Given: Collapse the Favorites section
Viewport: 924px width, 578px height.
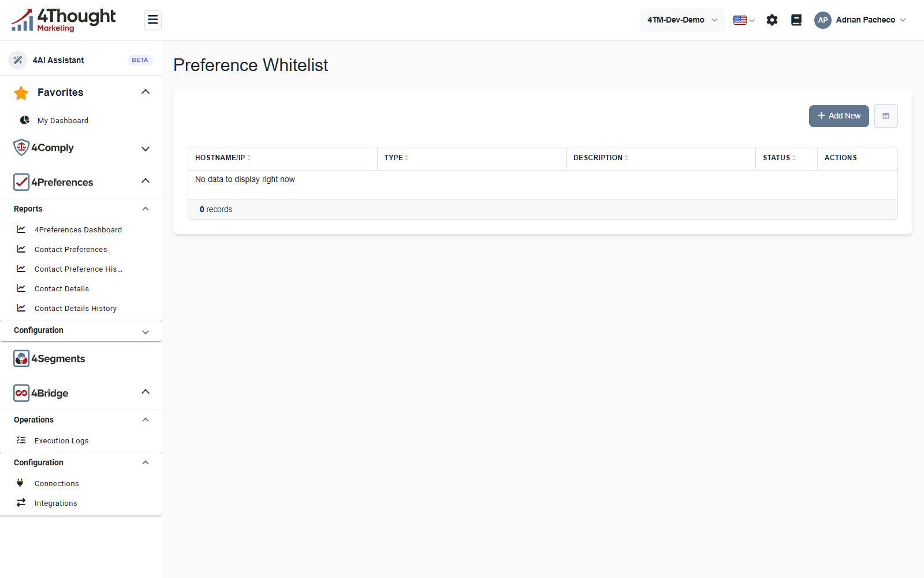Looking at the screenshot, I should coord(146,92).
